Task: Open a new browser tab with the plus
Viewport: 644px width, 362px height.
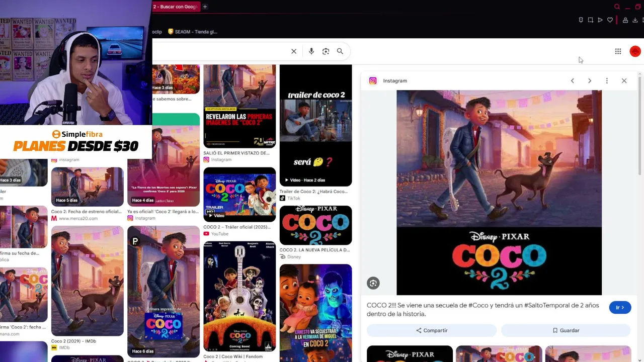Action: pyautogui.click(x=205, y=7)
